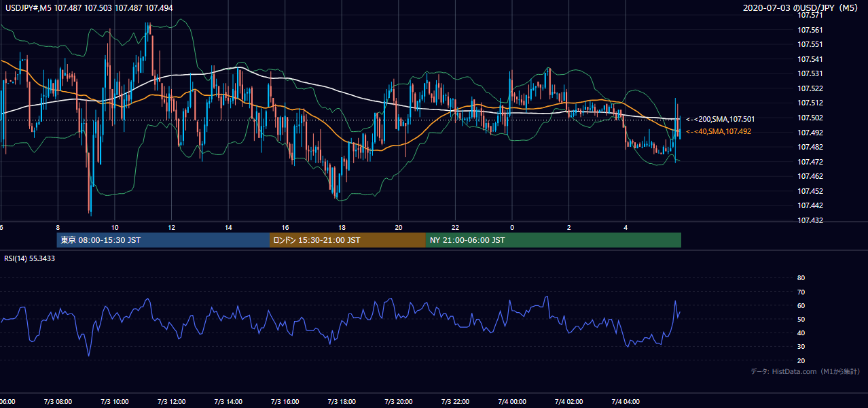Viewport: 868px width, 408px height.
Task: Click the 107.541 price axis label
Action: (x=812, y=59)
